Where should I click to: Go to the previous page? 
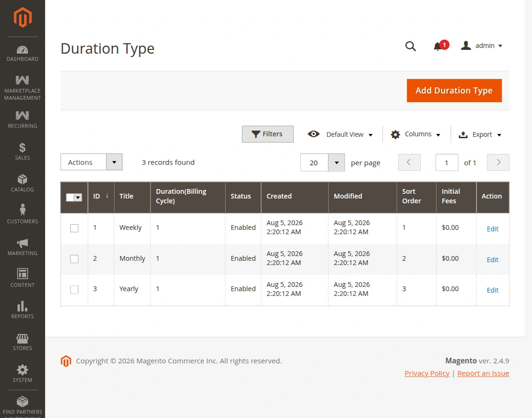[409, 162]
